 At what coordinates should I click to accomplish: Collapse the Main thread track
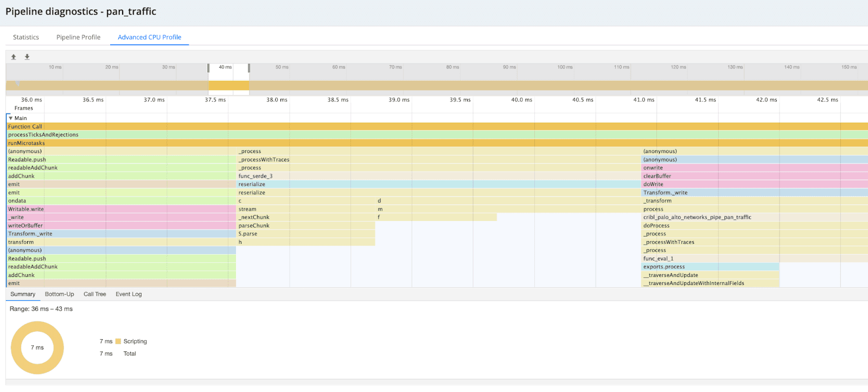[10, 118]
